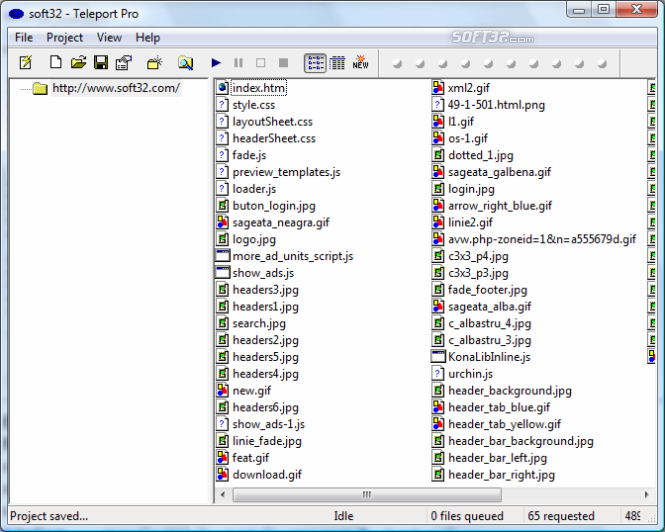Image resolution: width=665 pixels, height=532 pixels.
Task: Select xml2.gif file
Action: (x=469, y=88)
